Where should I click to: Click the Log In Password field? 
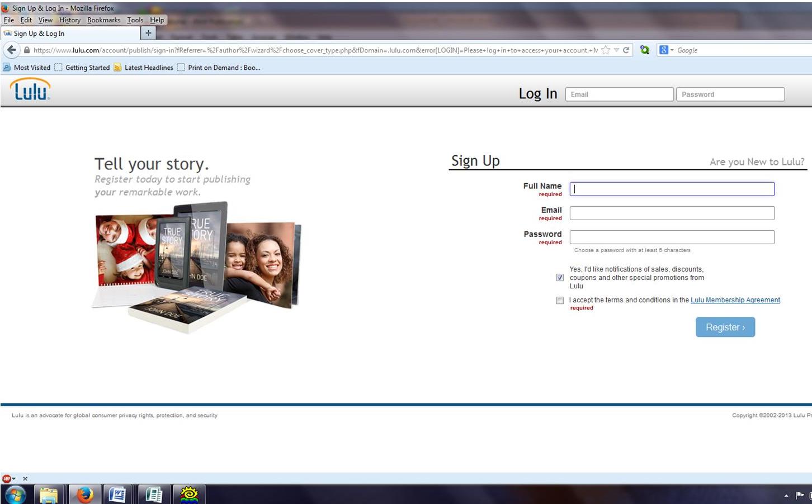tap(730, 94)
